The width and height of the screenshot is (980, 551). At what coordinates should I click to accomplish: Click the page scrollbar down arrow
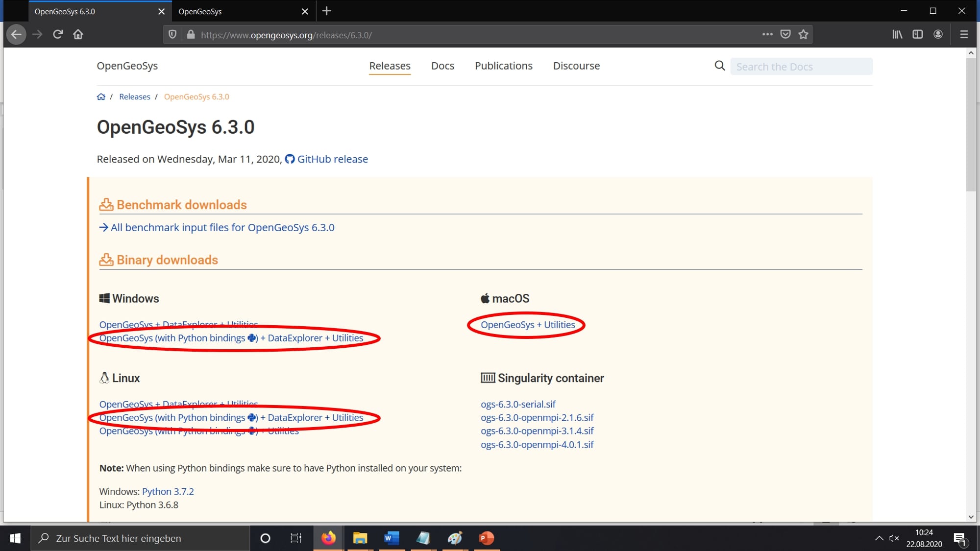point(971,517)
